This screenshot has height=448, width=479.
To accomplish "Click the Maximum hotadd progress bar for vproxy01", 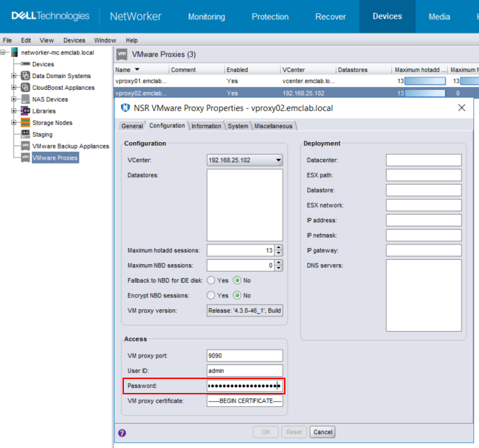I will click(425, 81).
